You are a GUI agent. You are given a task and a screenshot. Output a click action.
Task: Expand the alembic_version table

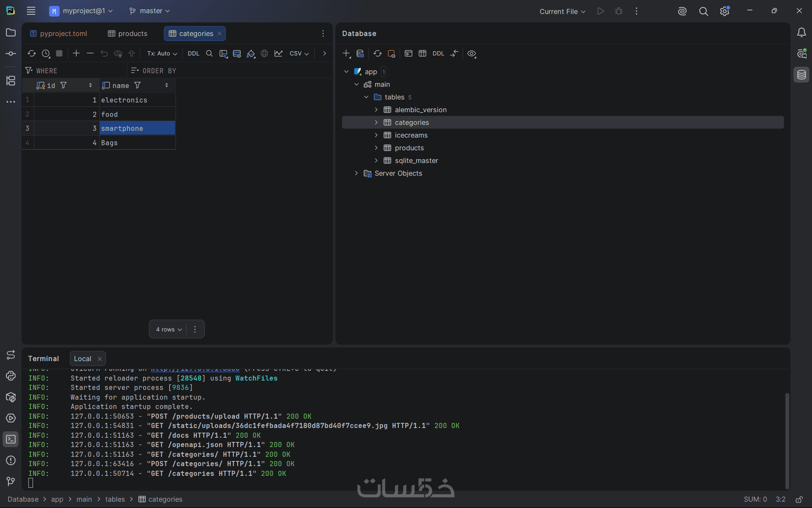376,110
